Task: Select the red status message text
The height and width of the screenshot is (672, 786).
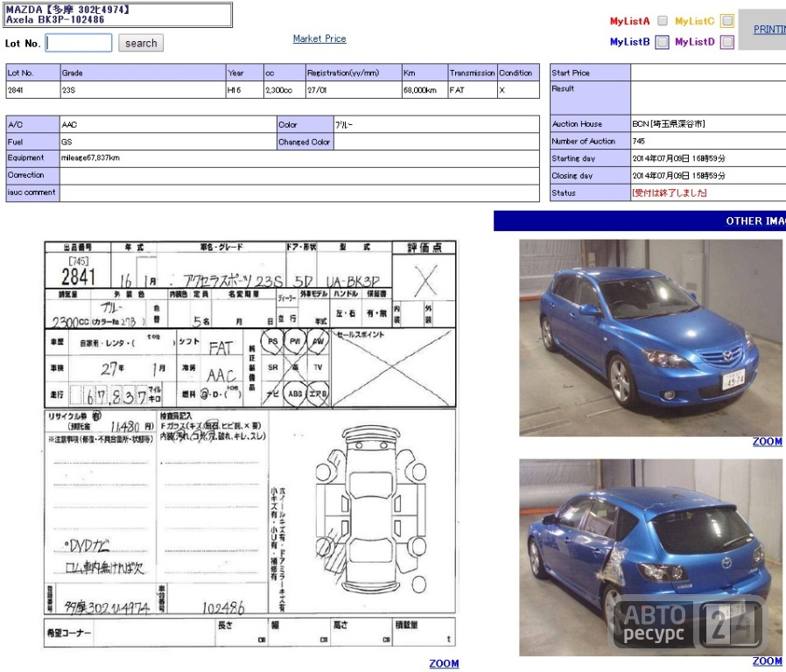Action: 670,192
